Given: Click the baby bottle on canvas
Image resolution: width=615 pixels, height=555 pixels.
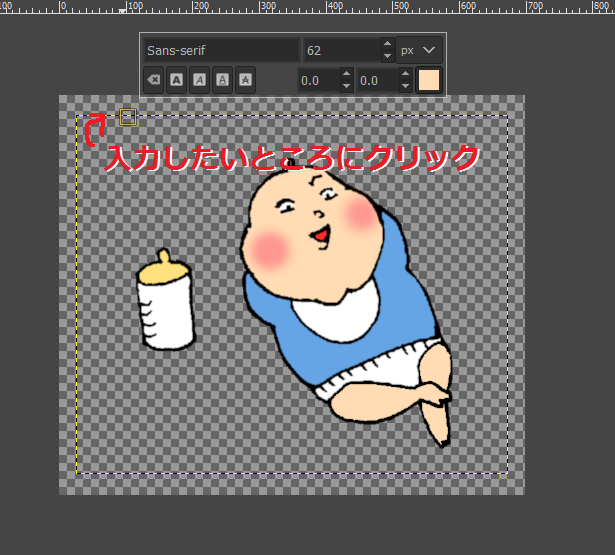Looking at the screenshot, I should pos(166,300).
